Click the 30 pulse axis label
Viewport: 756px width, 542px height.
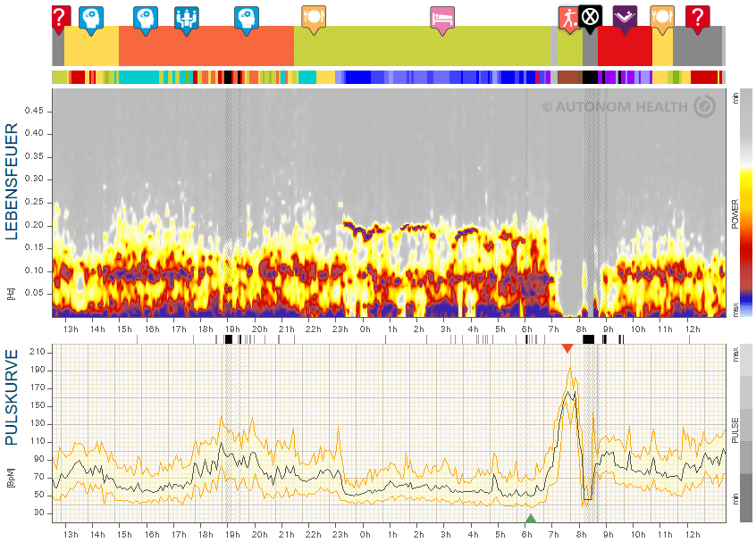click(39, 513)
